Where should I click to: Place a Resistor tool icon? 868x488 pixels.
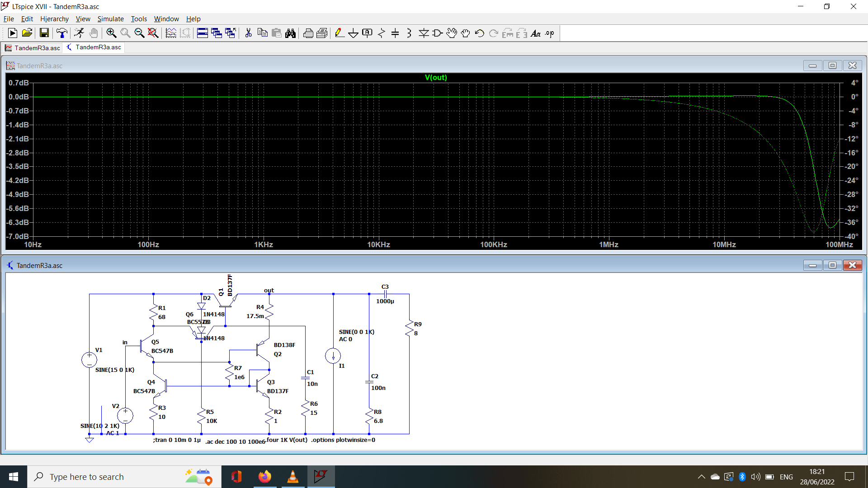[x=381, y=33]
